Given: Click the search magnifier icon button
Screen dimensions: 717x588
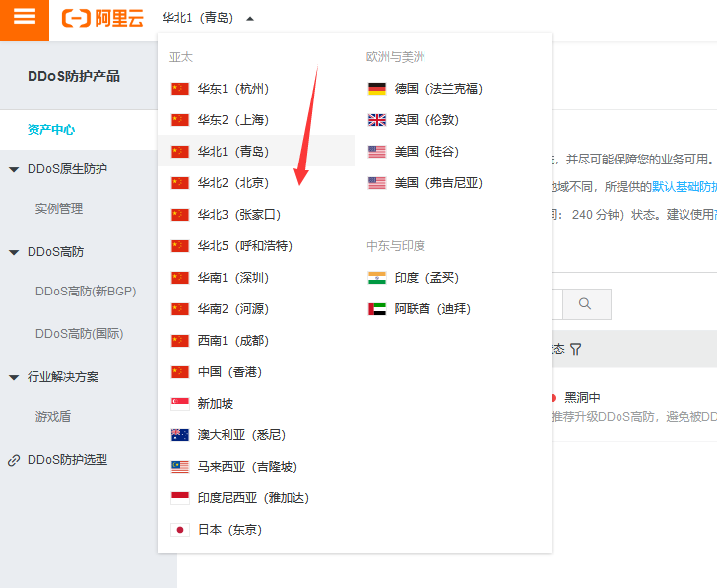Looking at the screenshot, I should coord(586,304).
